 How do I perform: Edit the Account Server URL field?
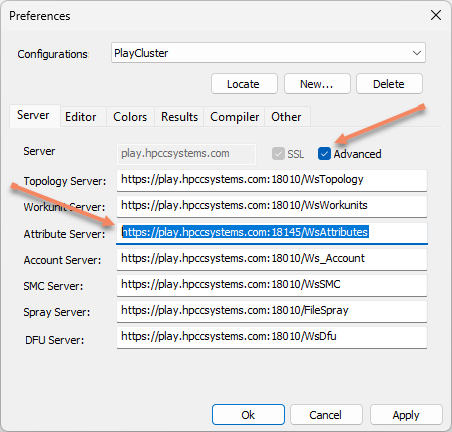tap(272, 259)
